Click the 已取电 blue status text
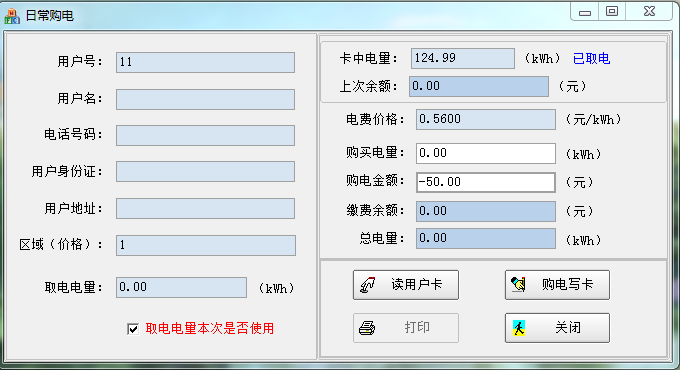The width and height of the screenshot is (680, 370). [591, 59]
